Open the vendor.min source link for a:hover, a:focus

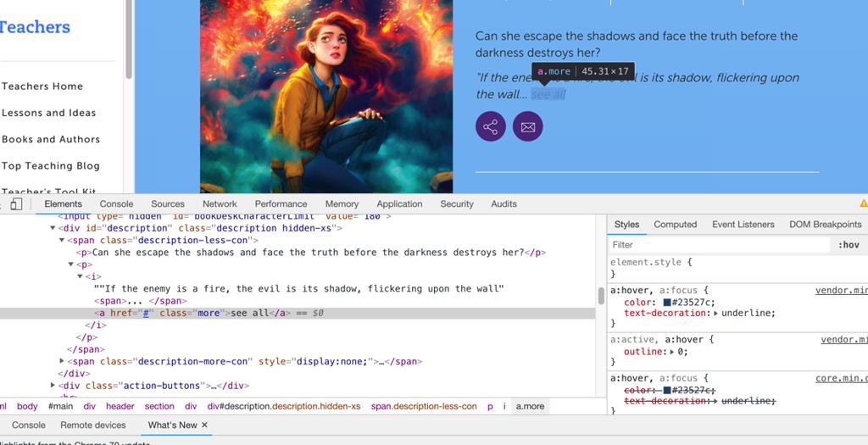(842, 290)
